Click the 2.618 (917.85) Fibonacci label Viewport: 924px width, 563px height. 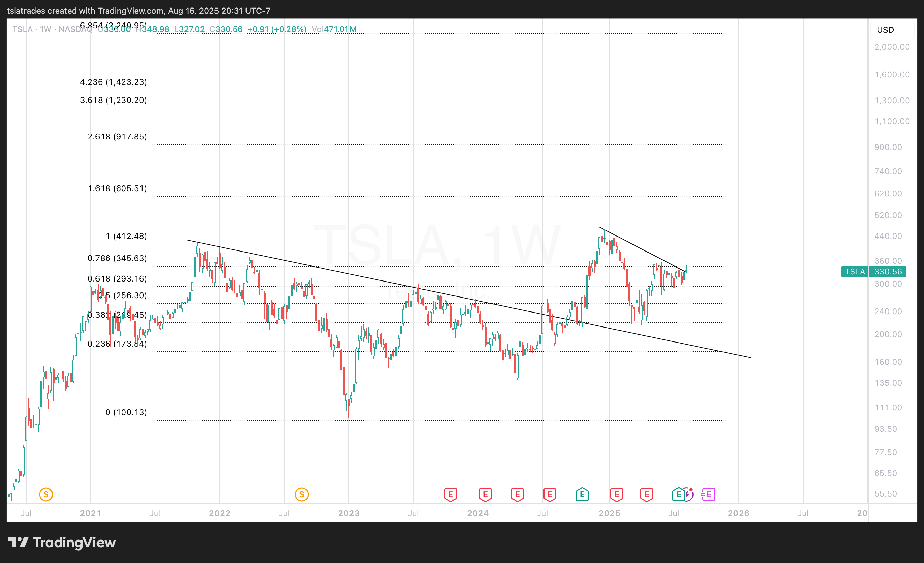(117, 136)
